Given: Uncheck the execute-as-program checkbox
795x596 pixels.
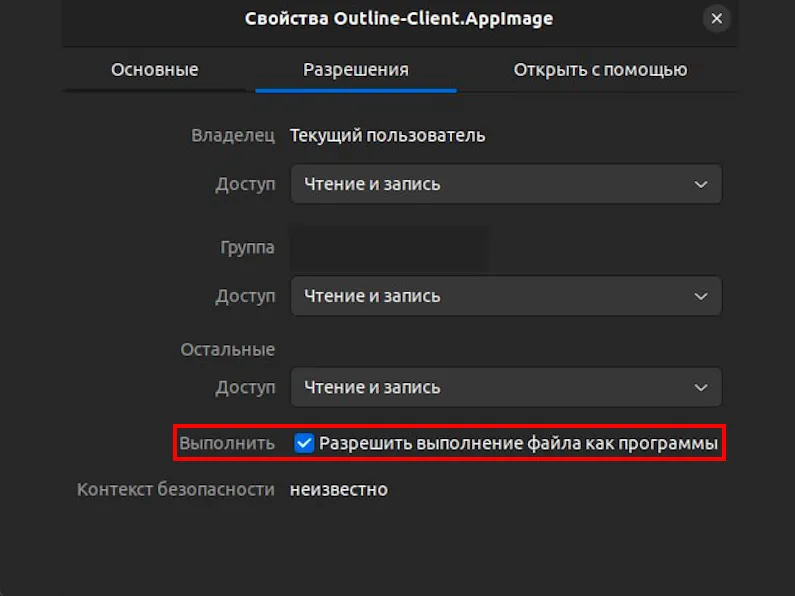Looking at the screenshot, I should pyautogui.click(x=304, y=443).
